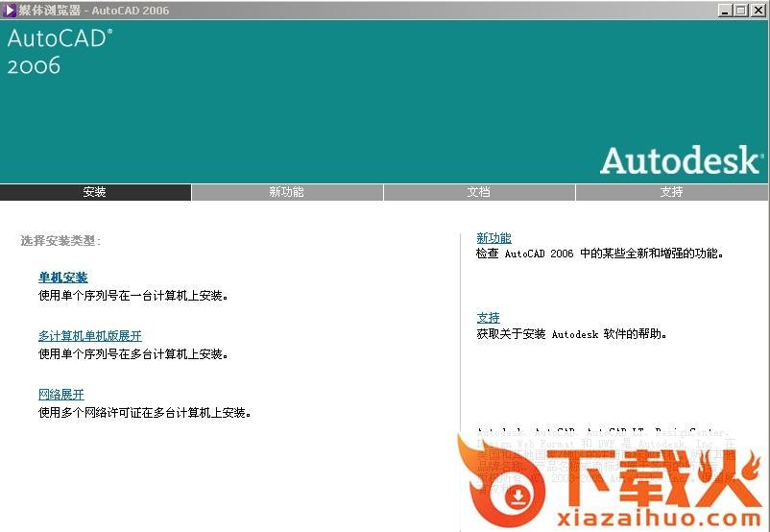Screen dimensions: 770x532
Task: Click text 使用多个网络许可证在多台计算机上安装。
Action: [145, 413]
